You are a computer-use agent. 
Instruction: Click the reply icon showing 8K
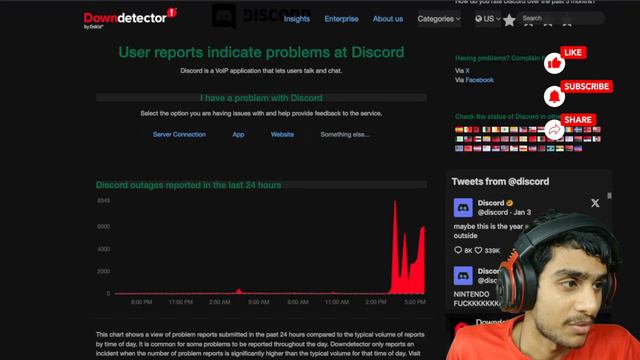pos(458,250)
